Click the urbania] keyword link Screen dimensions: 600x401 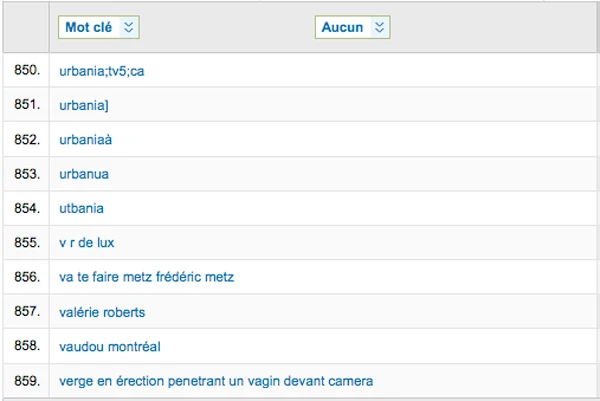click(x=84, y=105)
